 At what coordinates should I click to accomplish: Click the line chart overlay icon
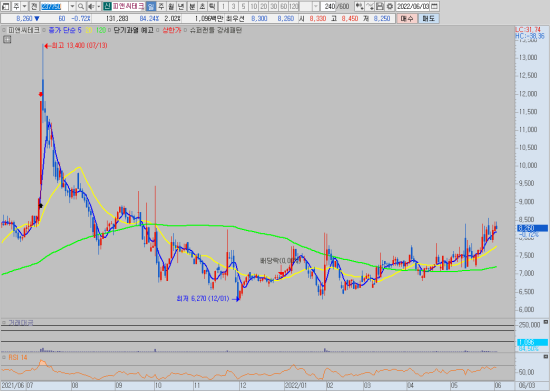pos(370,6)
